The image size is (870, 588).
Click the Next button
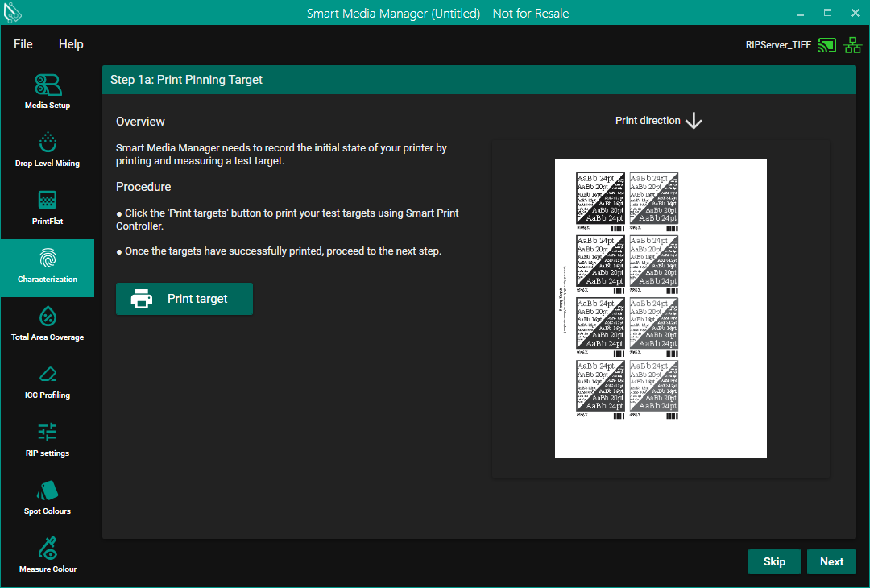(831, 561)
